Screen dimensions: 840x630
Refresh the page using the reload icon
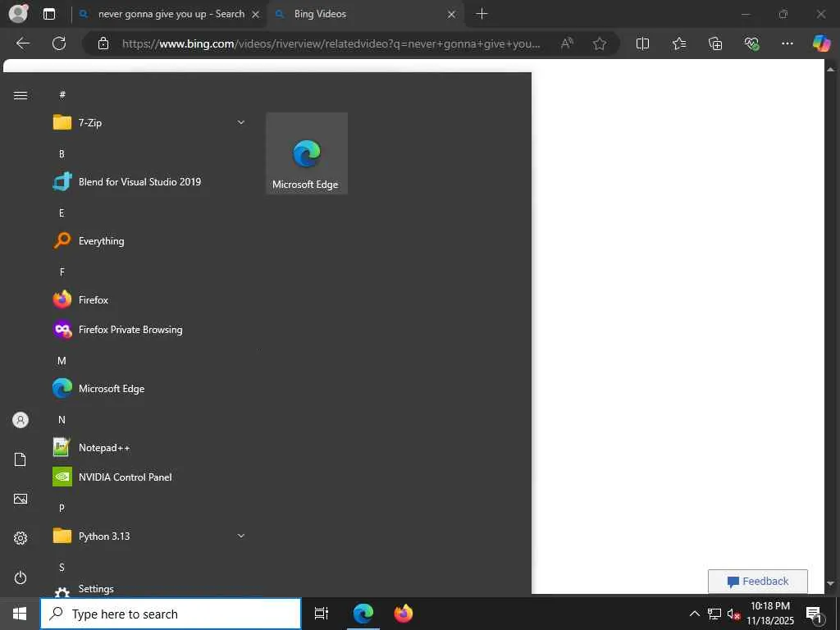pyautogui.click(x=59, y=43)
